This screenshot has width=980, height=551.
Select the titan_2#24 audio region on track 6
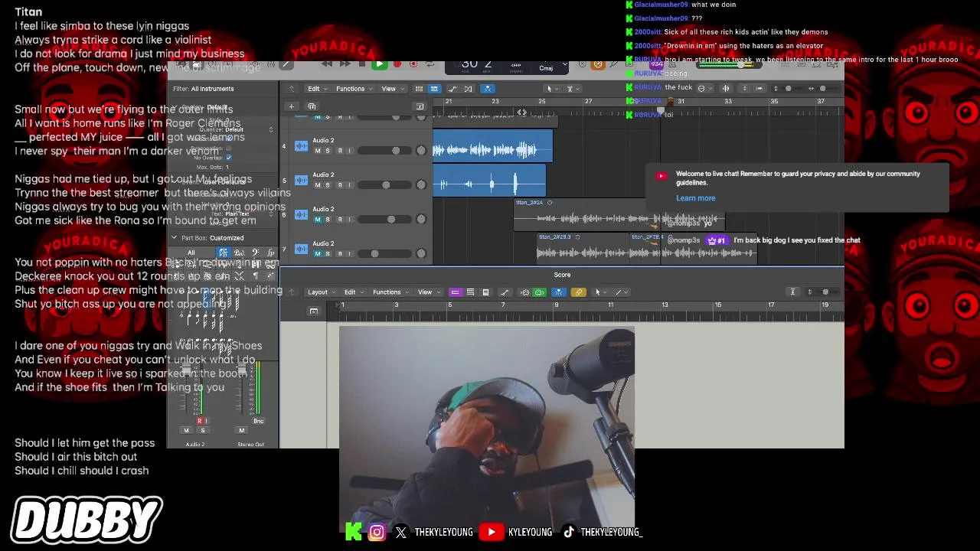click(x=619, y=215)
